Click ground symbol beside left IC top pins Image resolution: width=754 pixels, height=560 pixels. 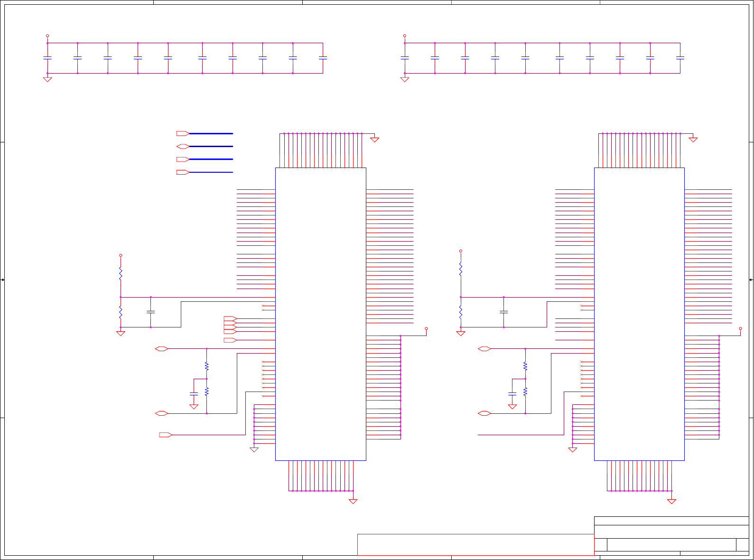(375, 140)
